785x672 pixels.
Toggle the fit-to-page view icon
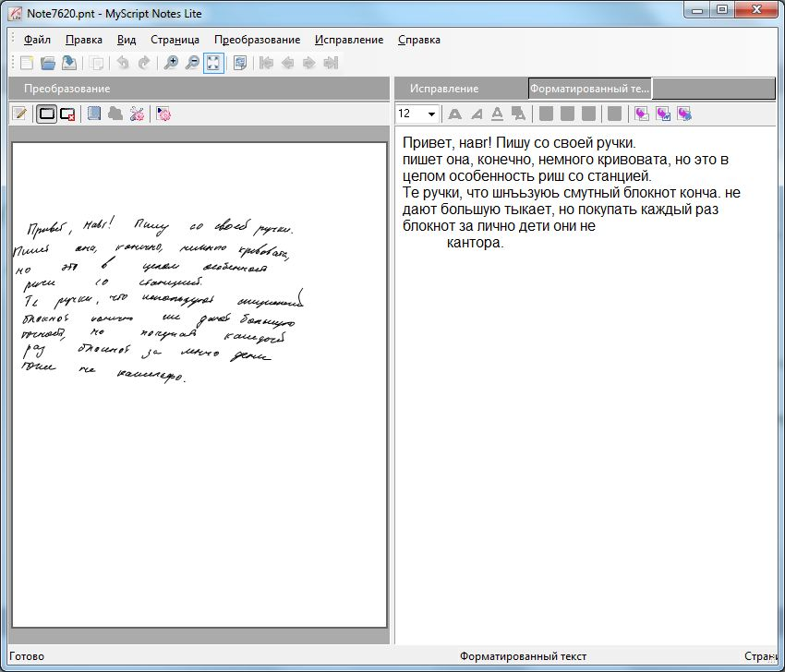[213, 63]
